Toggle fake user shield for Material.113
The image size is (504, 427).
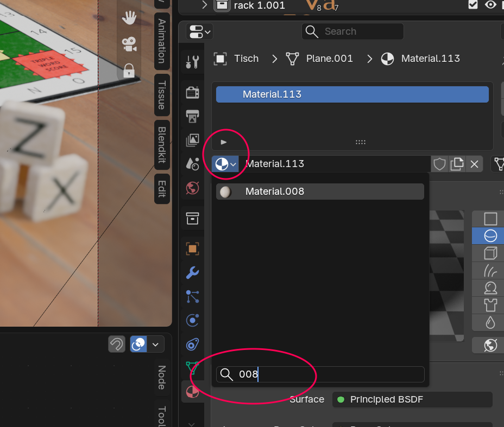[439, 164]
